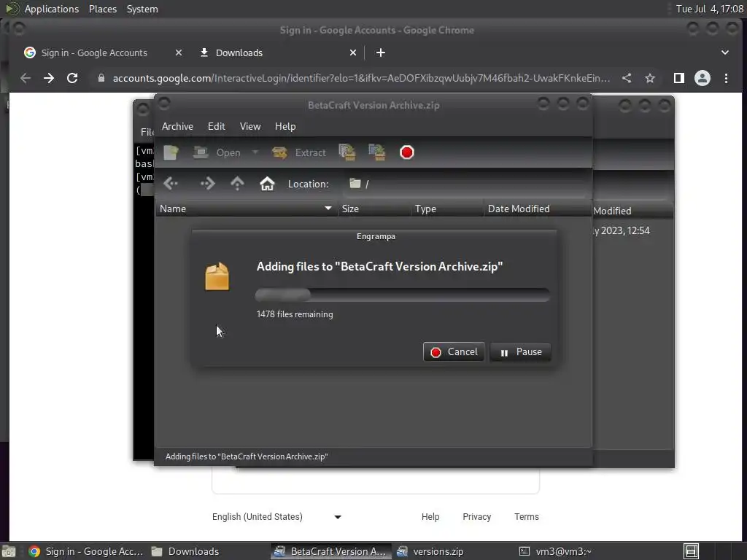The width and height of the screenshot is (747, 560).
Task: Click Chrome back navigation arrow
Action: pyautogui.click(x=26, y=78)
